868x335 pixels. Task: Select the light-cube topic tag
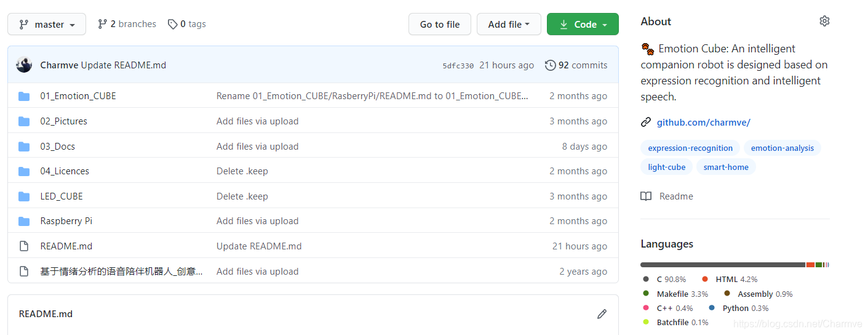[667, 167]
